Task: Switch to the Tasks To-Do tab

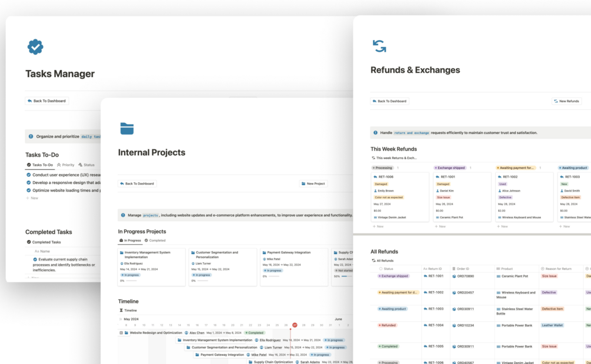Action: tap(40, 165)
